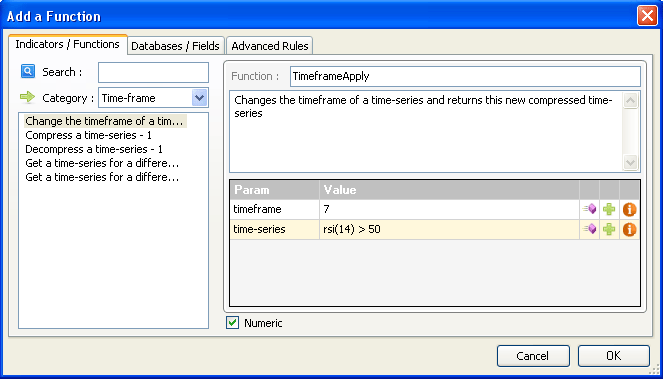Click purple cube icon in time-series row
The width and height of the screenshot is (663, 379).
pyautogui.click(x=589, y=229)
